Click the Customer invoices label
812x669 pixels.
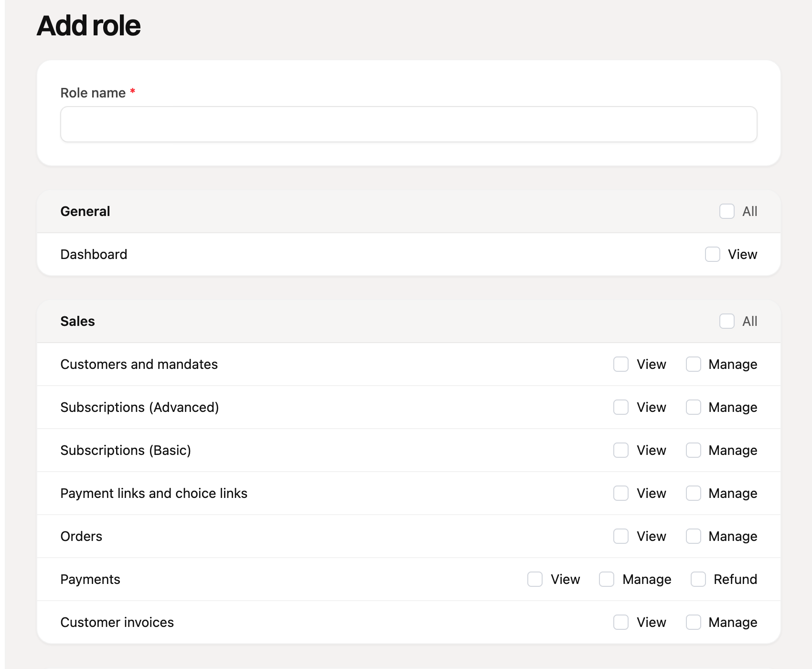117,622
